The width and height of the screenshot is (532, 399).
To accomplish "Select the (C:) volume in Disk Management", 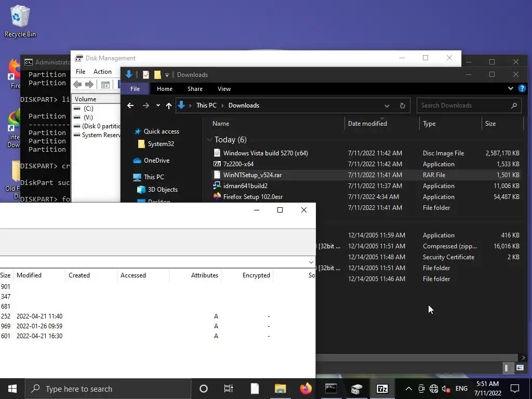I will tap(88, 109).
